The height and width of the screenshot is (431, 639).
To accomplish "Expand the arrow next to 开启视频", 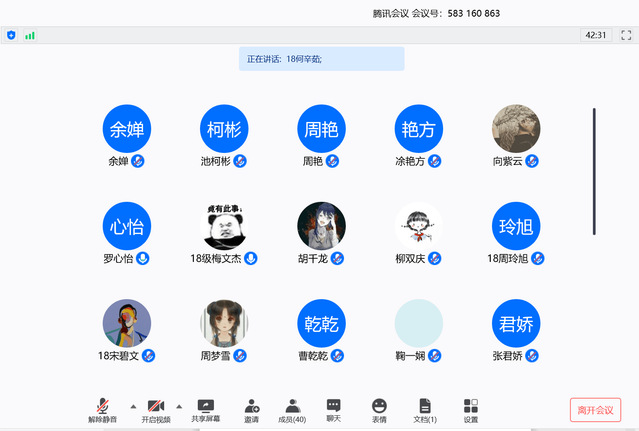I will (x=179, y=406).
